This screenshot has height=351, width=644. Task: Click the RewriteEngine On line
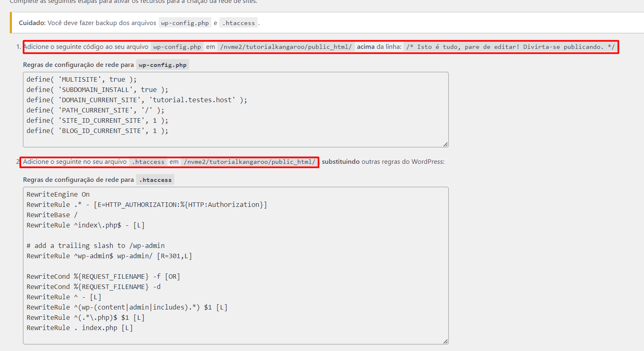tap(58, 195)
